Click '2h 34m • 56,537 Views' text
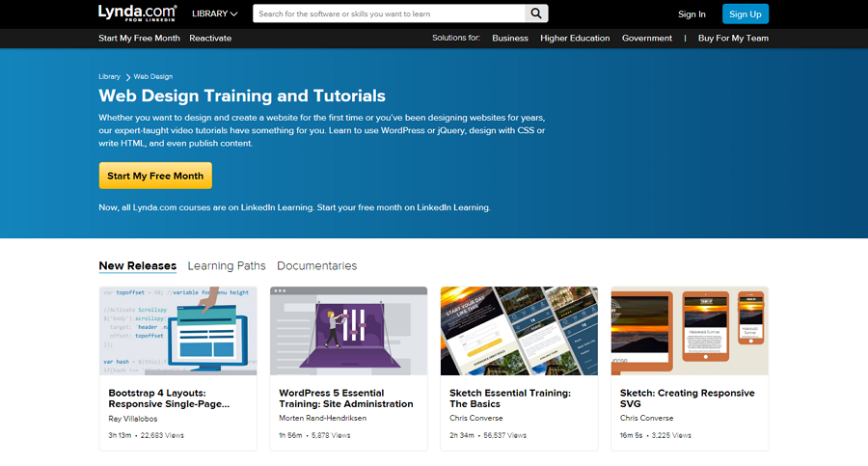The width and height of the screenshot is (868, 466). (488, 435)
